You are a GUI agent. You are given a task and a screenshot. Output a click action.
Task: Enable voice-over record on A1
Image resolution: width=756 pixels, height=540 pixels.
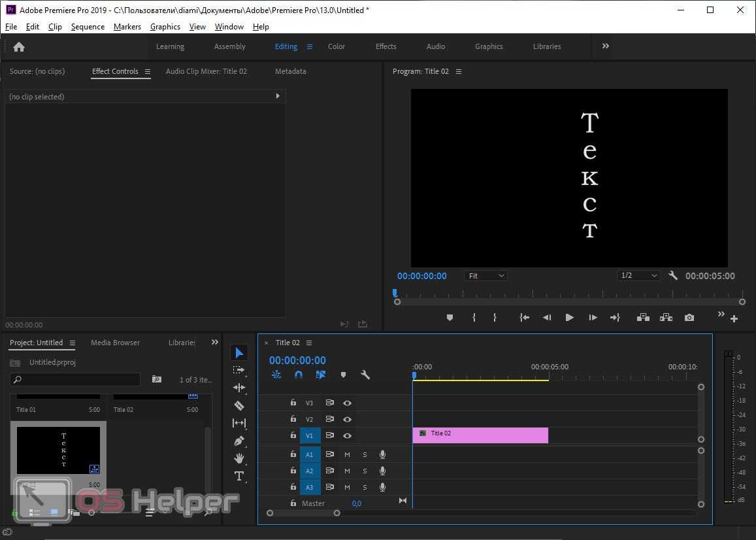point(382,454)
